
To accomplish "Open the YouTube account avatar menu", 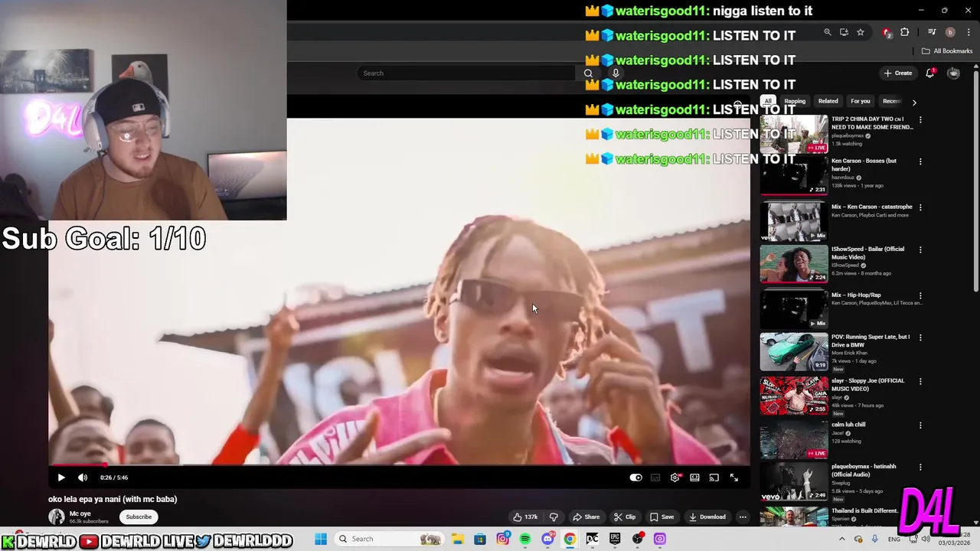I will [x=953, y=73].
